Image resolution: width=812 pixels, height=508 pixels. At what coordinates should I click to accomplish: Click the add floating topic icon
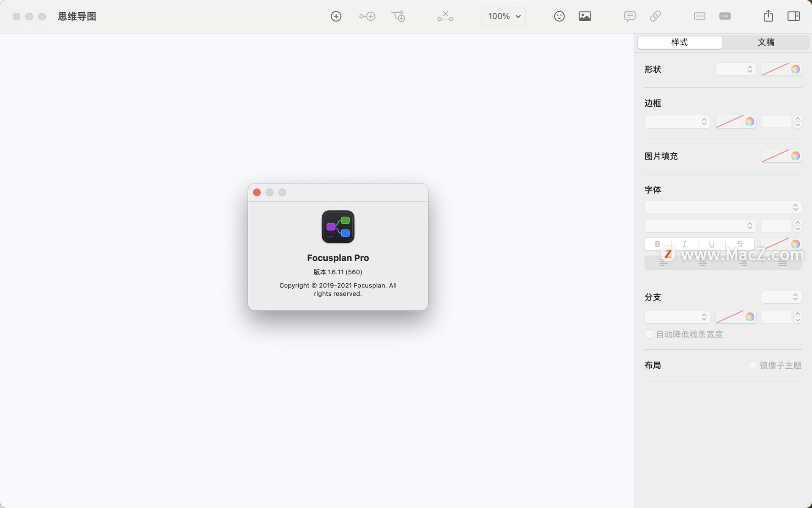tap(398, 17)
